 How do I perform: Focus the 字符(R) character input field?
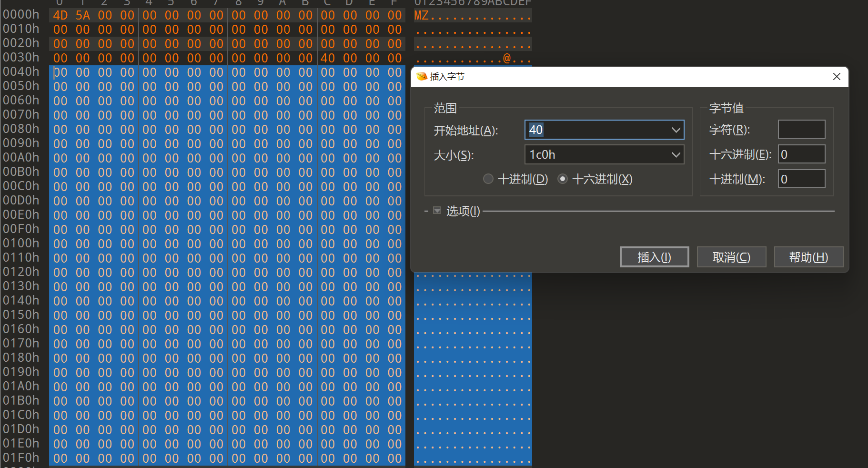(801, 129)
